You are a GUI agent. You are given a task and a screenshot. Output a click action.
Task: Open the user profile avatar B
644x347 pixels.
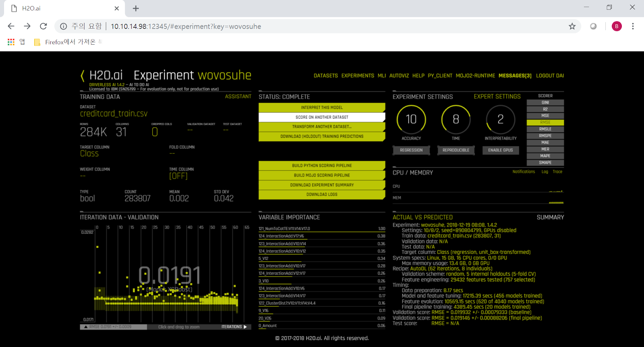617,26
